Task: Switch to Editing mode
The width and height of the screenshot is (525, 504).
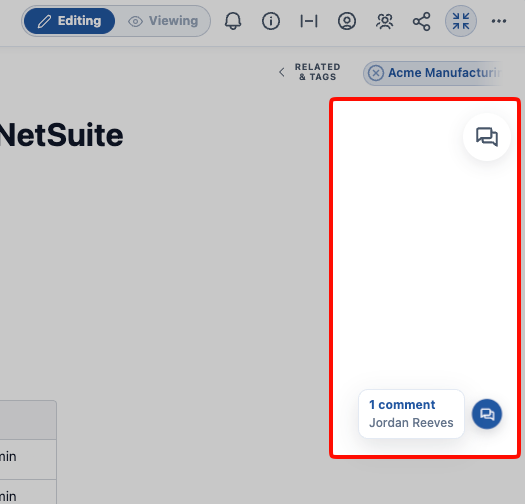Action: (69, 21)
